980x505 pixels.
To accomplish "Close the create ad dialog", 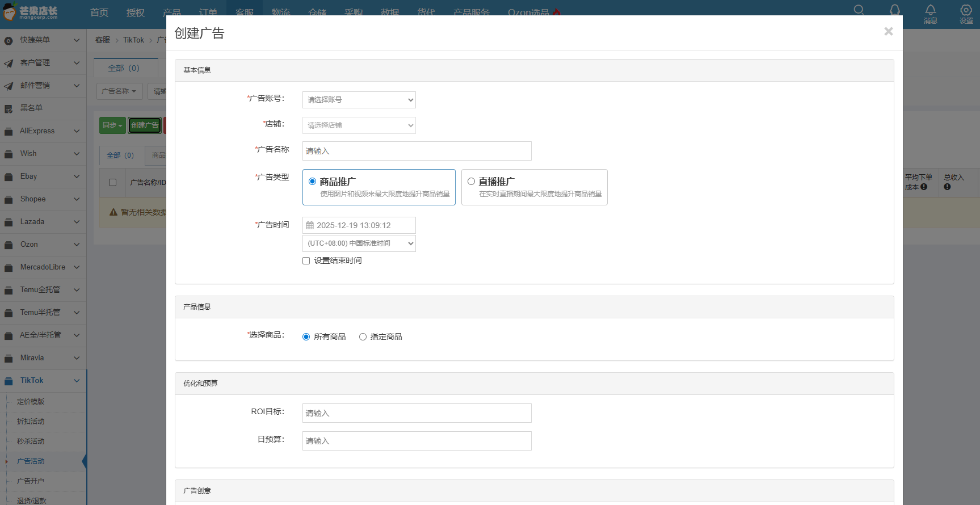I will pyautogui.click(x=888, y=32).
